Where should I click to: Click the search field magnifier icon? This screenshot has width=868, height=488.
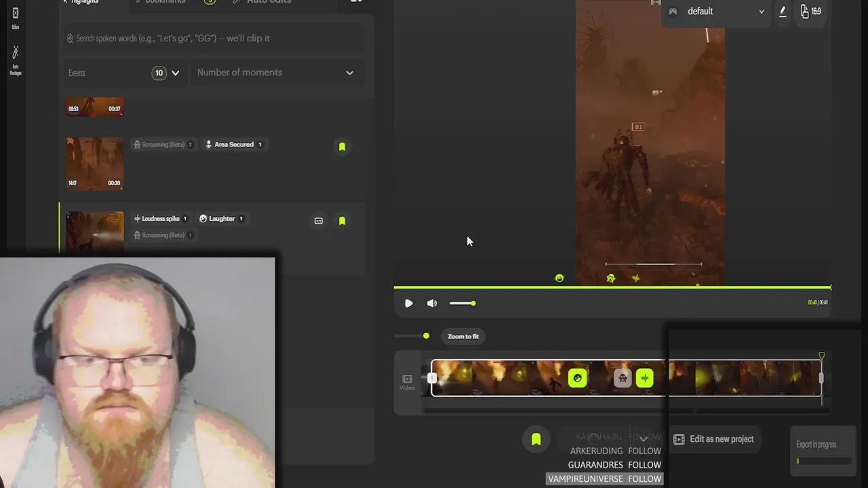click(70, 39)
